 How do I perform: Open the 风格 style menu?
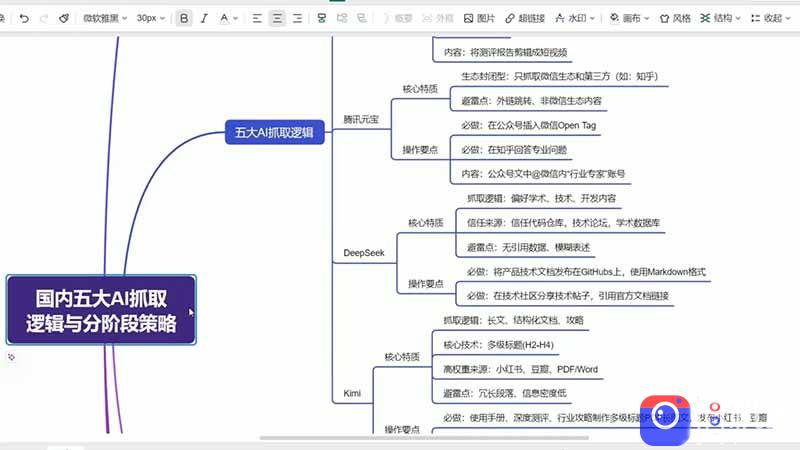tap(675, 18)
